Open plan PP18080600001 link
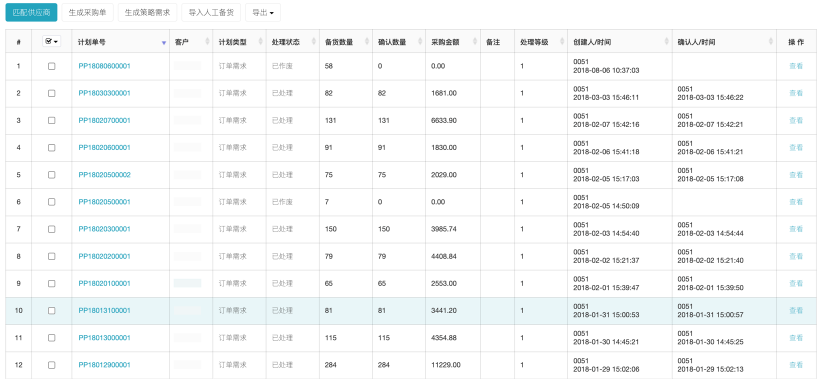Screen dimensions: 821x379 (x=104, y=66)
